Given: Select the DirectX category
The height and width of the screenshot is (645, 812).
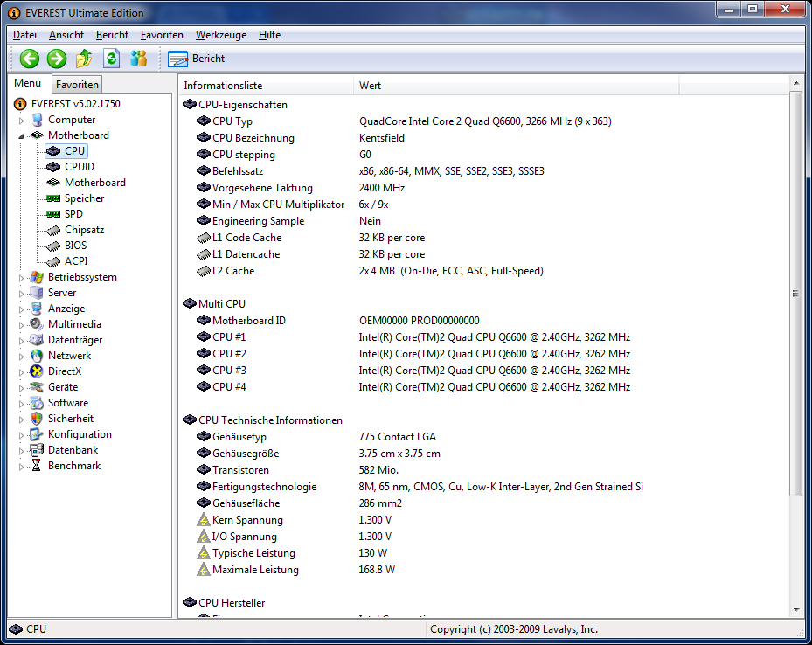Looking at the screenshot, I should (x=65, y=371).
